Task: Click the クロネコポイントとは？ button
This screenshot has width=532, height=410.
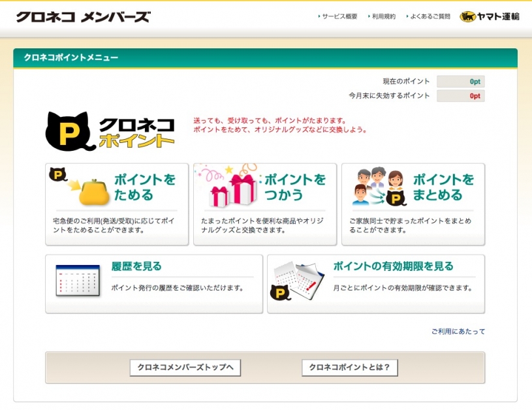Action: (x=349, y=367)
